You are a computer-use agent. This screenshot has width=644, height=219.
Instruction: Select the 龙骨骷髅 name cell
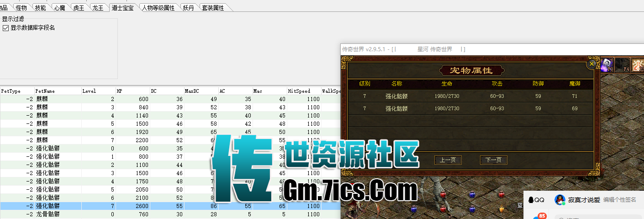pos(58,214)
